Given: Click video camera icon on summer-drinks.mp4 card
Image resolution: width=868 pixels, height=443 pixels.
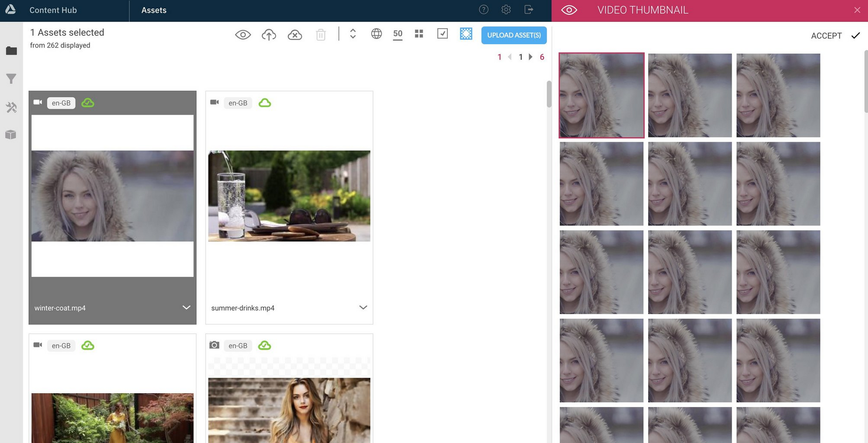Looking at the screenshot, I should click(215, 102).
